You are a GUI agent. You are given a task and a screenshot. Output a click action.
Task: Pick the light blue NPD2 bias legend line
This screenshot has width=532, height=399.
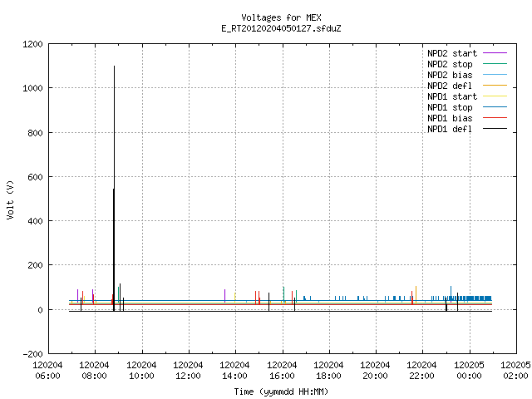tap(495, 74)
